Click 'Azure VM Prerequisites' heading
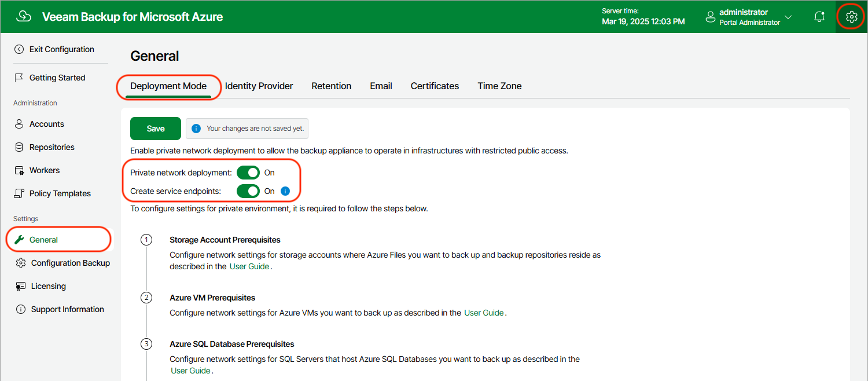This screenshot has height=381, width=868. 212,298
